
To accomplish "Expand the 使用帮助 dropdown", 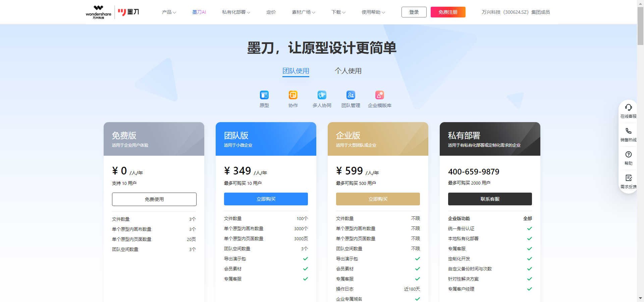I will [x=373, y=12].
